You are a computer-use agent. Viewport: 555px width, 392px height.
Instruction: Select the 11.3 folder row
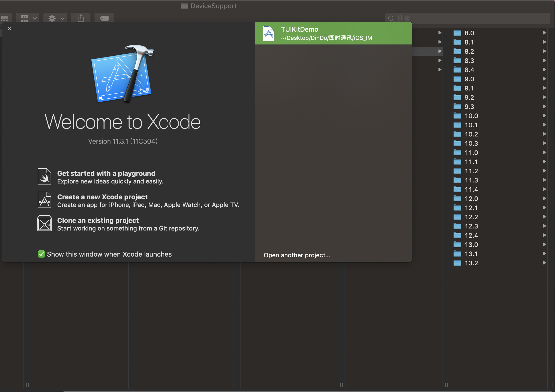point(471,180)
